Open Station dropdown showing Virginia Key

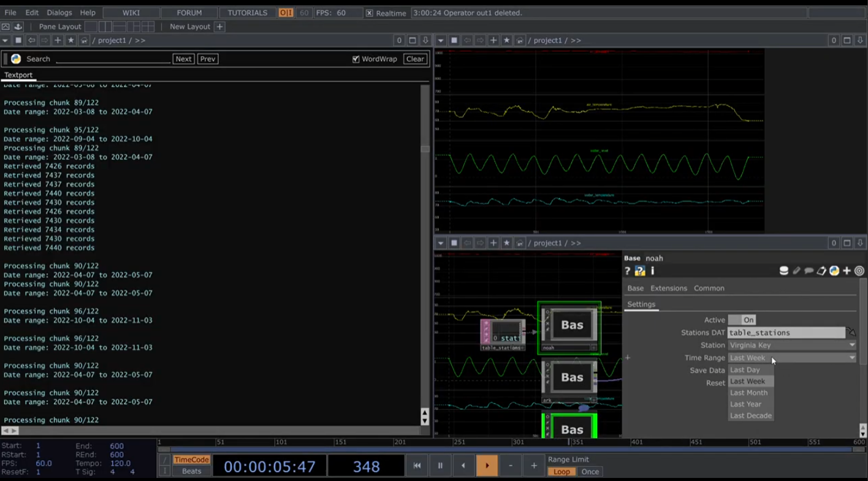[792, 345]
